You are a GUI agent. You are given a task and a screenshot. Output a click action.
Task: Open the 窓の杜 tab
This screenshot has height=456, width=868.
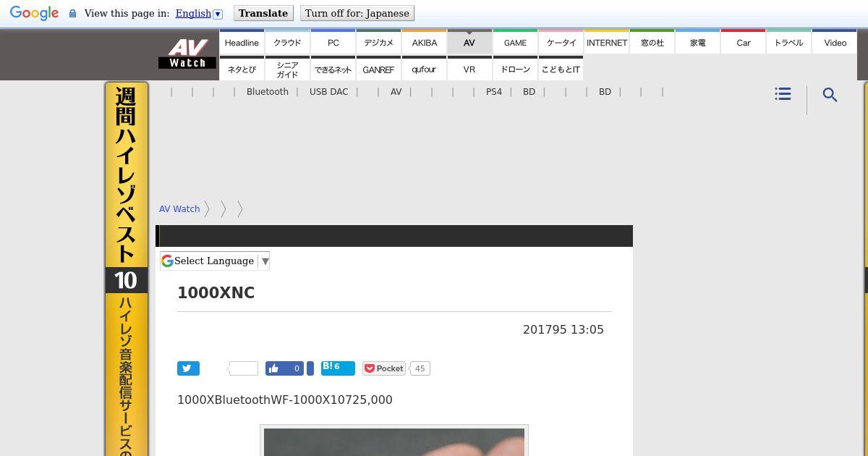click(652, 42)
